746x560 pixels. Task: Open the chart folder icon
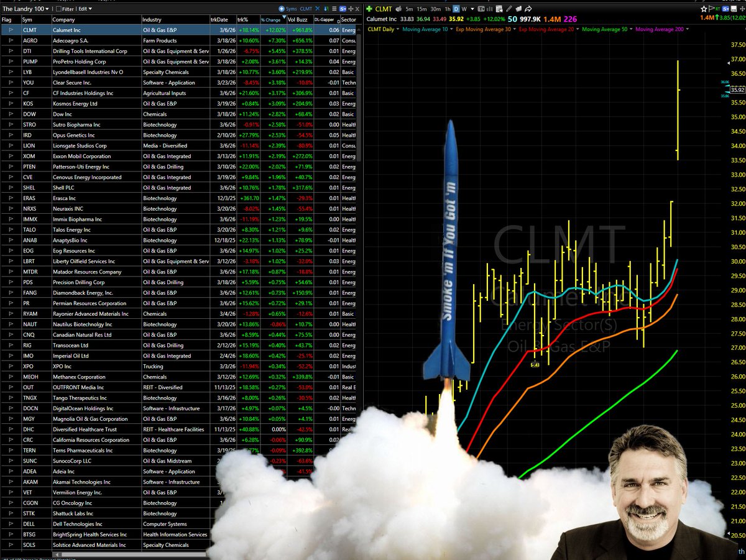tap(518, 9)
